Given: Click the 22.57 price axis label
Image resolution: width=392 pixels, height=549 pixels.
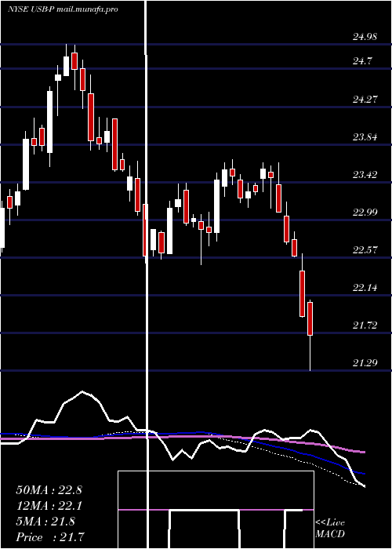Looking at the screenshot, I should pos(365,250).
